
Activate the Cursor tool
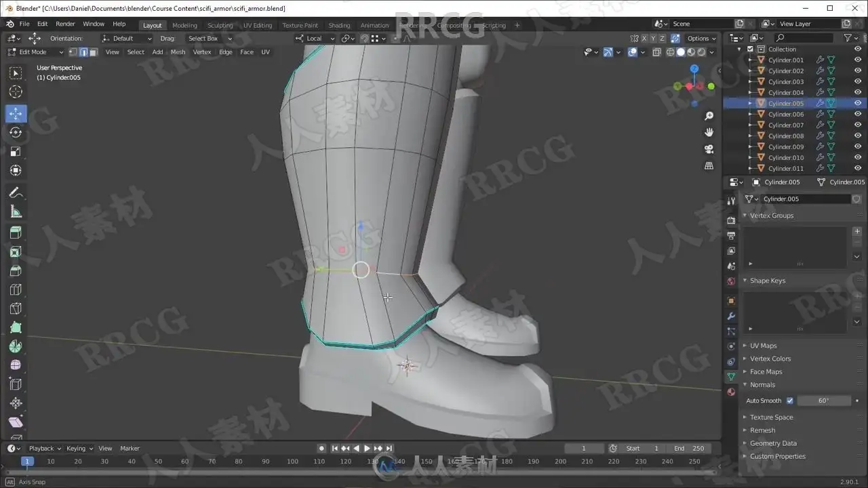pyautogui.click(x=16, y=92)
